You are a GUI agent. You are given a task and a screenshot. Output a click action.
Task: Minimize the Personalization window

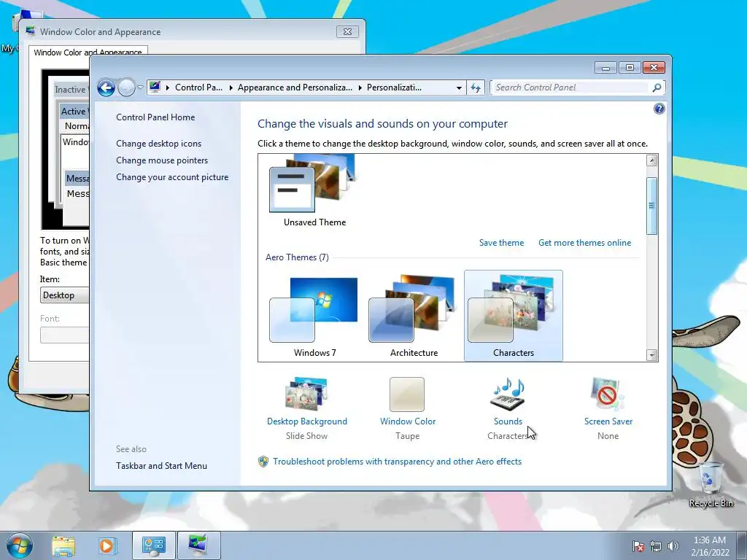[605, 68]
